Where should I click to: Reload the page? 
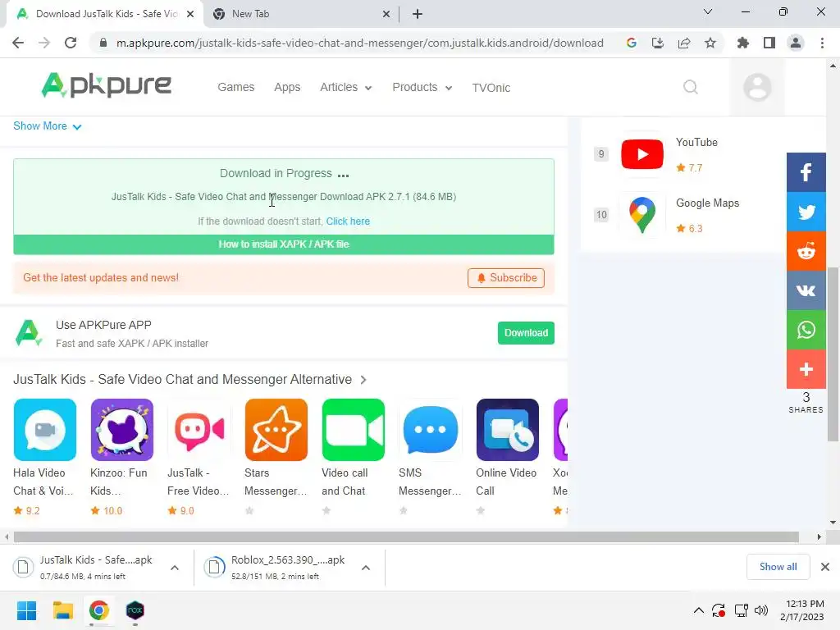(x=71, y=43)
